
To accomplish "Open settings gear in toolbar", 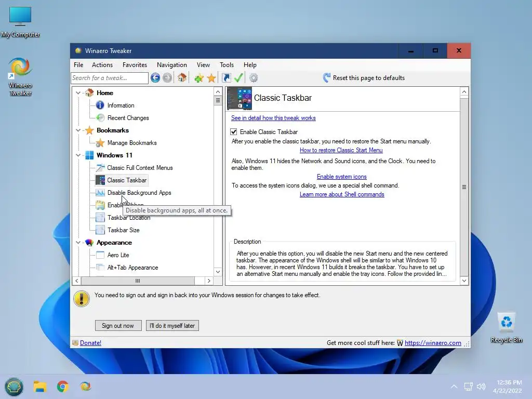I will coord(254,78).
